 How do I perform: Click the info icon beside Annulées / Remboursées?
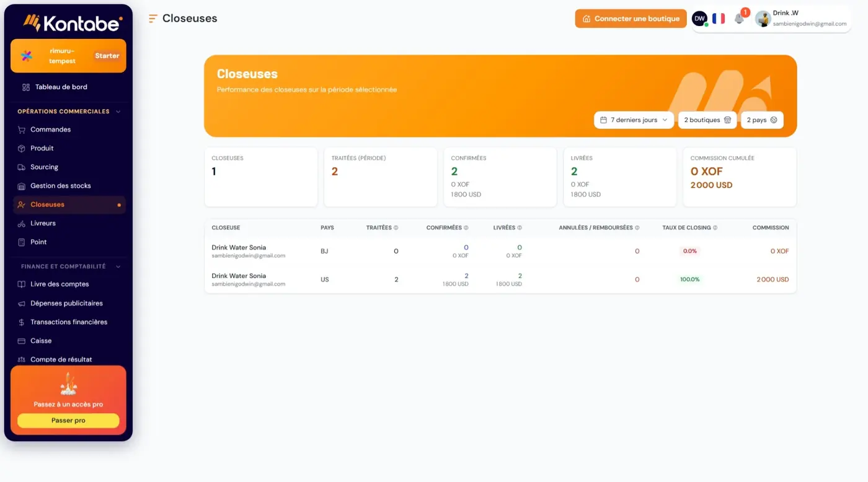637,228
